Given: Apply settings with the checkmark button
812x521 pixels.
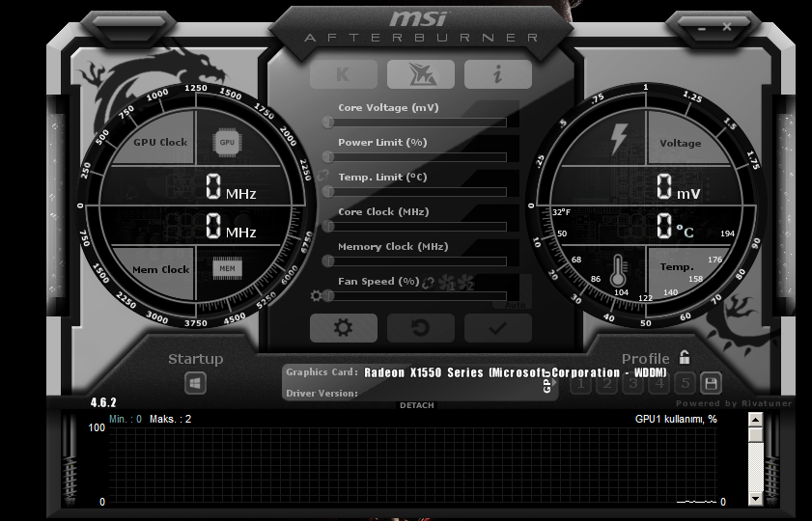Looking at the screenshot, I should (498, 327).
